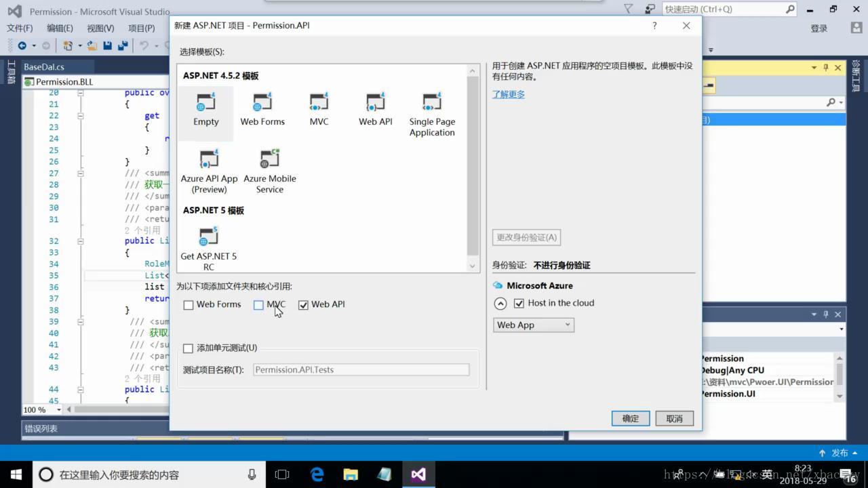Pick the Azure Mobile Service template

(x=270, y=171)
